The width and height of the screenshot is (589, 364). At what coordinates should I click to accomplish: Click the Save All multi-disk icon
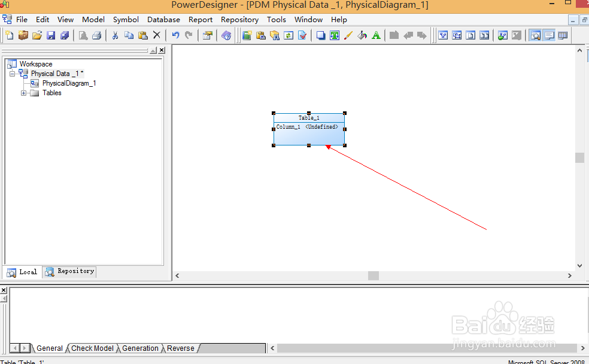65,35
